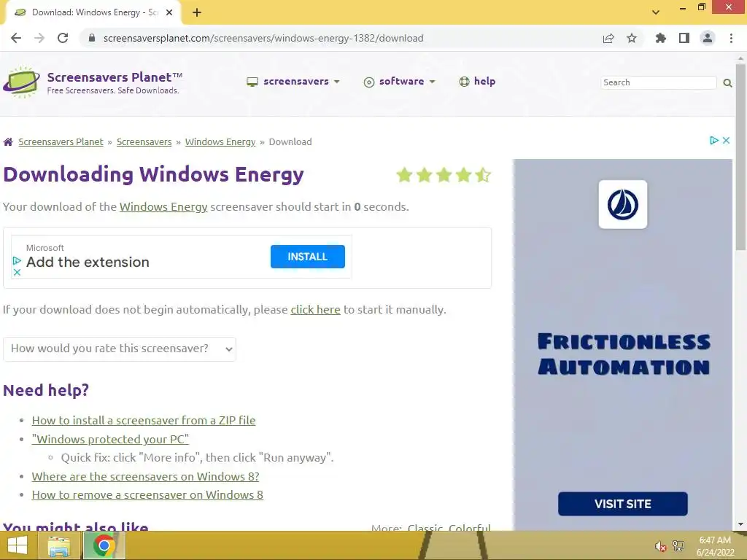The image size is (747, 560).
Task: Click the browser forward arrow
Action: tap(39, 38)
